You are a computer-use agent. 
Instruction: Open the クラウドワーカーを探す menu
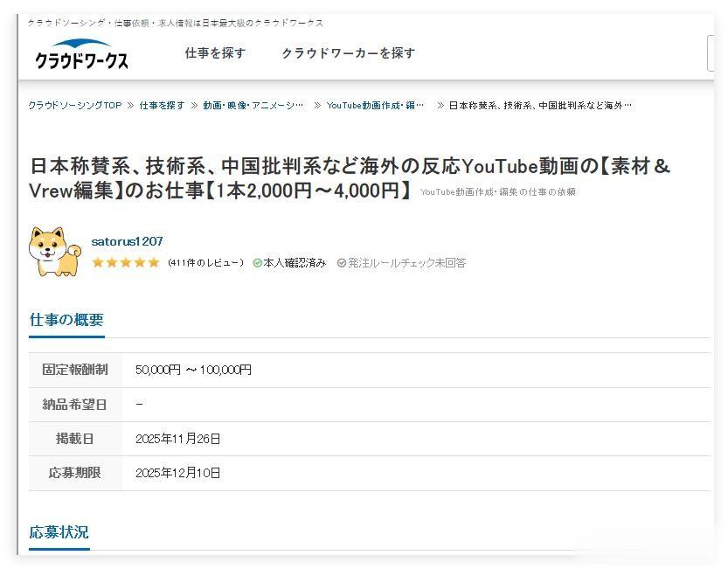[x=348, y=53]
